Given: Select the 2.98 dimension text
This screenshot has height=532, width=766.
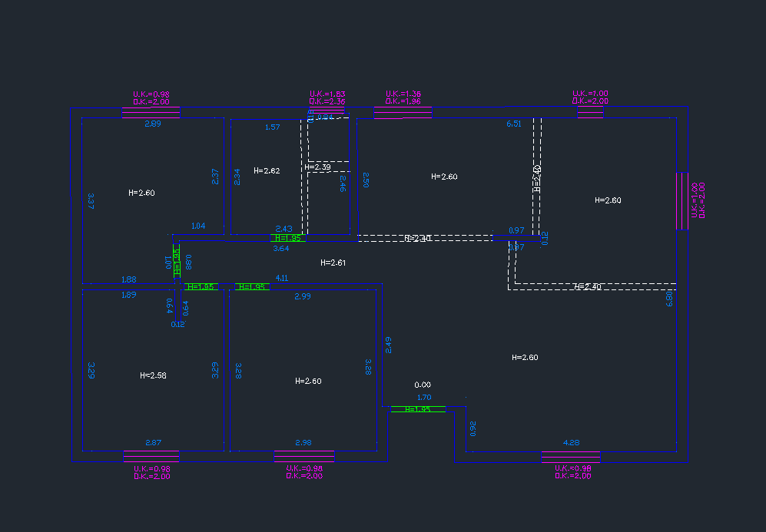Looking at the screenshot, I should pos(303,442).
